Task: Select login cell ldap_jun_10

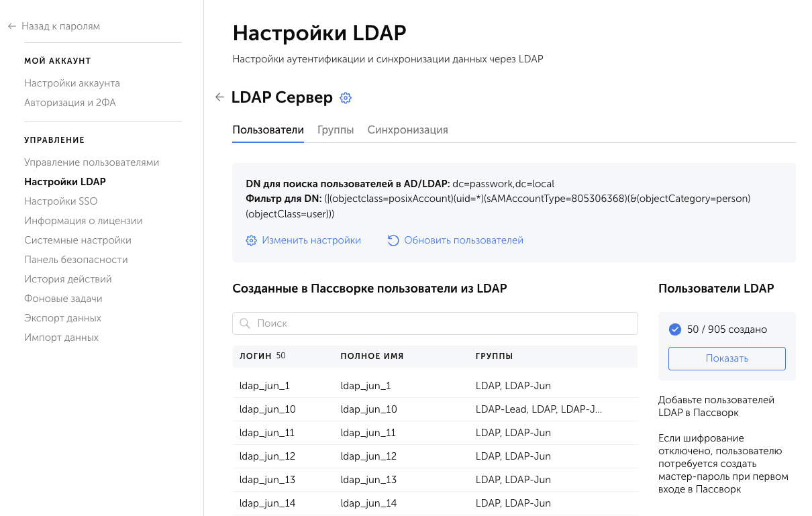Action: point(267,410)
